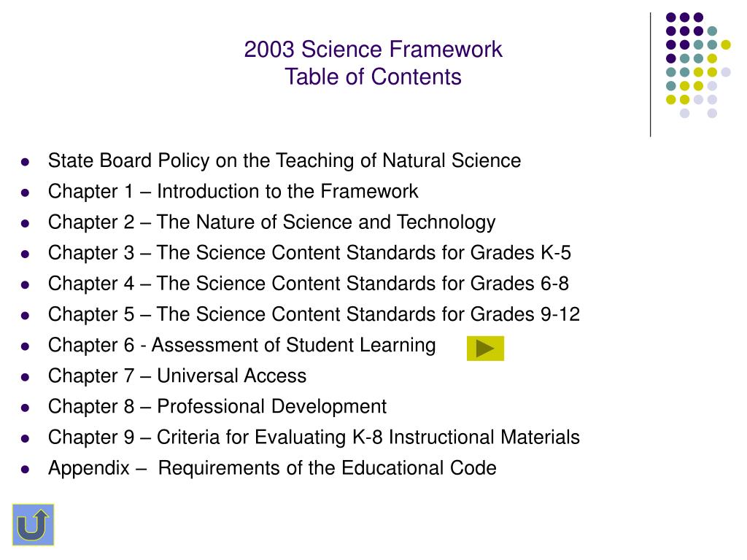Image resolution: width=747 pixels, height=560 pixels.
Task: Click Appendix Requirements of the Educational Code
Action: (x=272, y=468)
